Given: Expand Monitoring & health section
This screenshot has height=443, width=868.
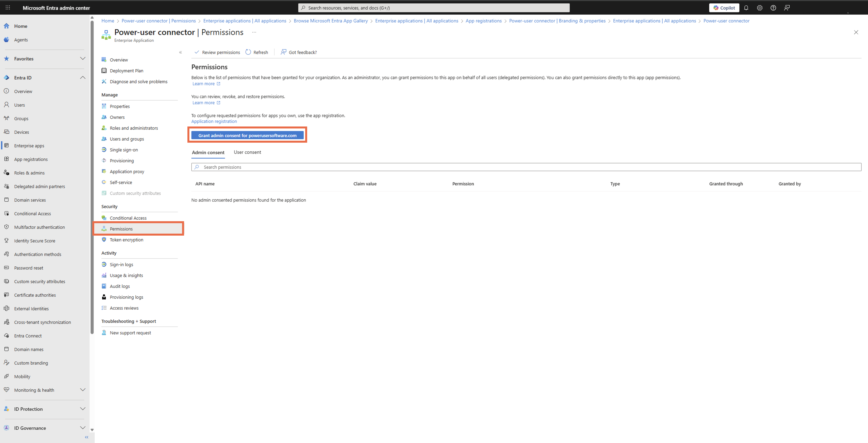Looking at the screenshot, I should 82,390.
